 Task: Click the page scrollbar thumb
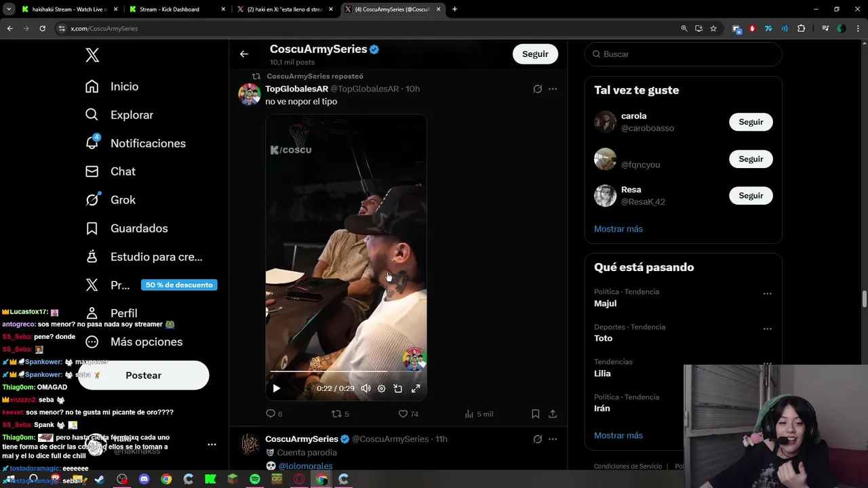click(x=864, y=299)
